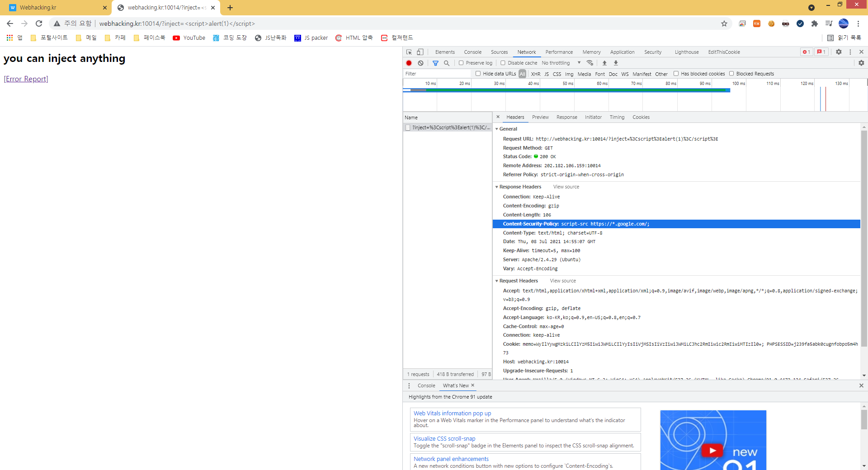Toggle Hide data URLs checkbox
The height and width of the screenshot is (470, 868).
tap(478, 74)
